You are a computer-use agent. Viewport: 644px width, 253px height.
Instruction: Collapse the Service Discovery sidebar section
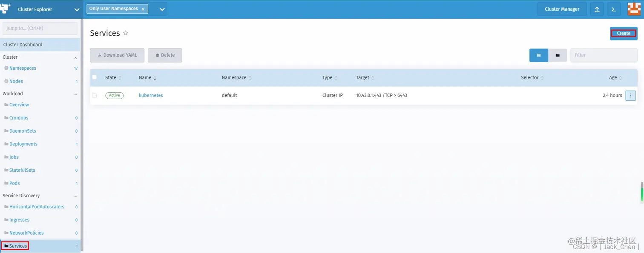tap(76, 196)
